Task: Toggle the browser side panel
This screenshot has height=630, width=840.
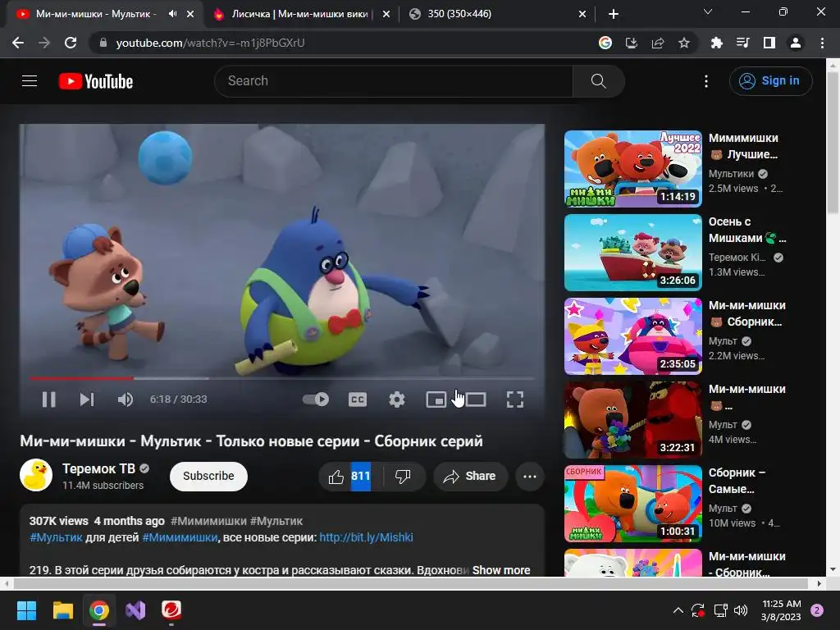Action: 769,43
